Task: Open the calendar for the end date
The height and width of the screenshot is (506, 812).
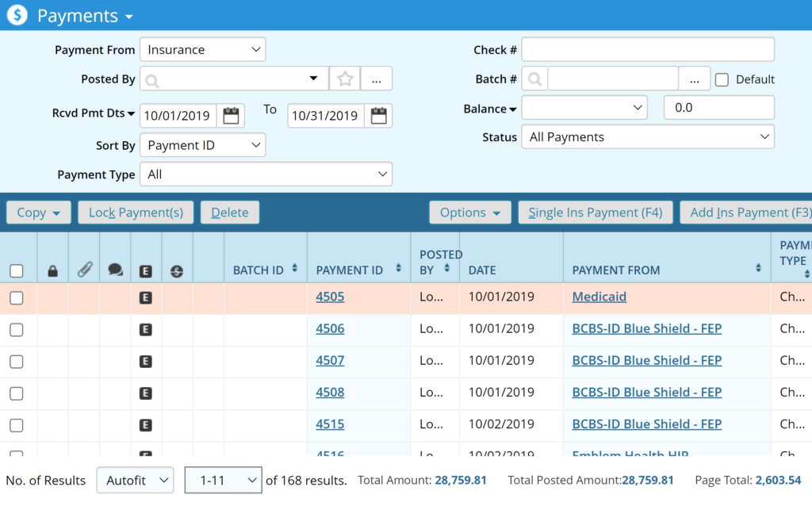Action: 378,116
